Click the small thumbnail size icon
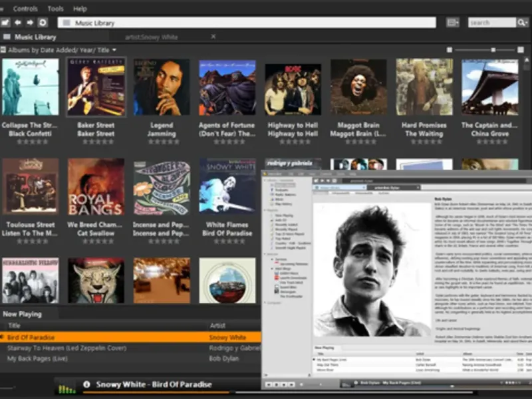The width and height of the screenshot is (532, 399). [x=450, y=50]
